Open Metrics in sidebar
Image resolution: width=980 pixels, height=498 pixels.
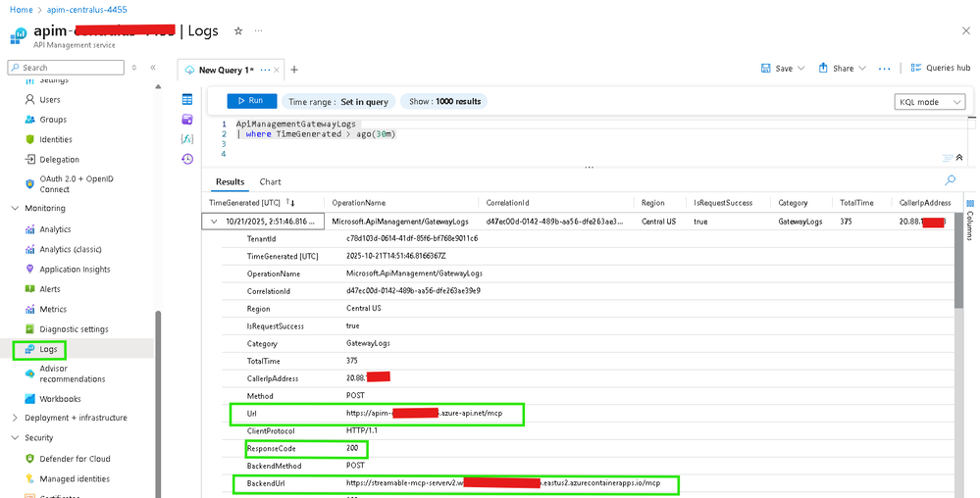(x=53, y=310)
